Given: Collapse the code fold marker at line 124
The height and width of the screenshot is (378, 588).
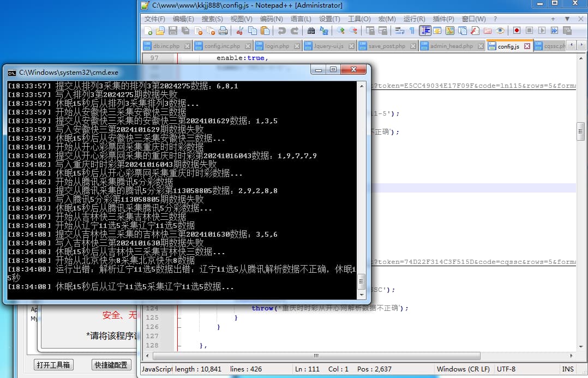Looking at the screenshot, I should coord(177,308).
